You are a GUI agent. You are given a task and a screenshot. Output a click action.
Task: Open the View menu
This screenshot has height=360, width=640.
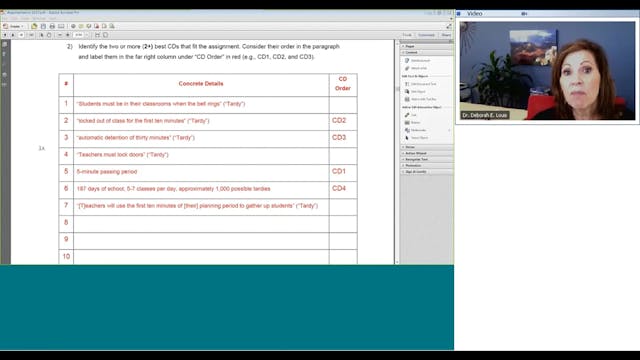click(25, 18)
